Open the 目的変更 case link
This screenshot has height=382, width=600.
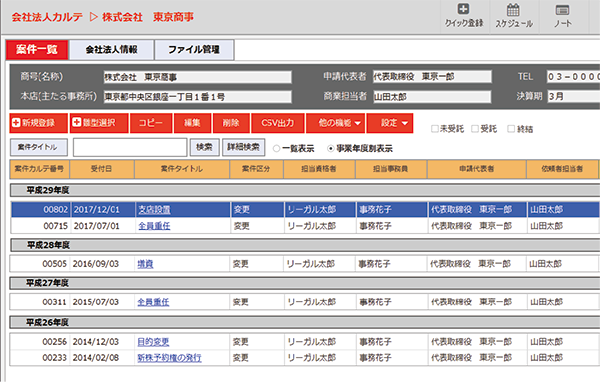153,341
